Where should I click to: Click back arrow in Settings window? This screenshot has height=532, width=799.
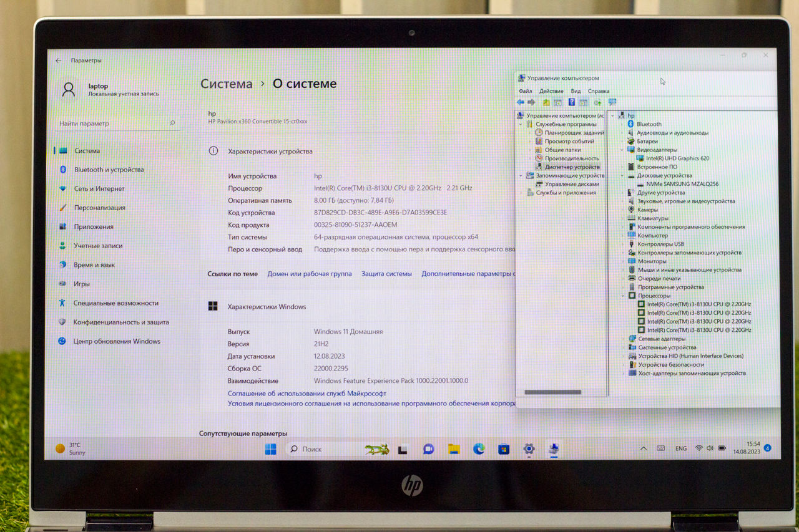[x=59, y=60]
